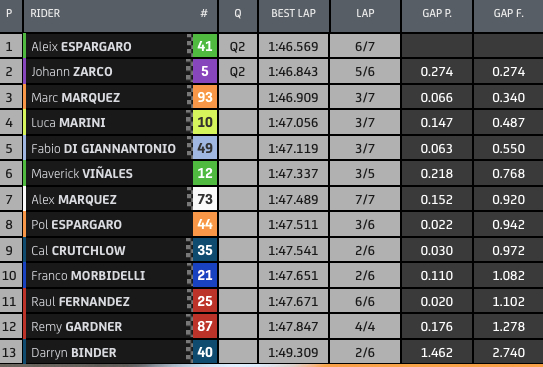This screenshot has width=543, height=367.
Task: Open Maverick VIÑALES rider row
Action: click(272, 173)
